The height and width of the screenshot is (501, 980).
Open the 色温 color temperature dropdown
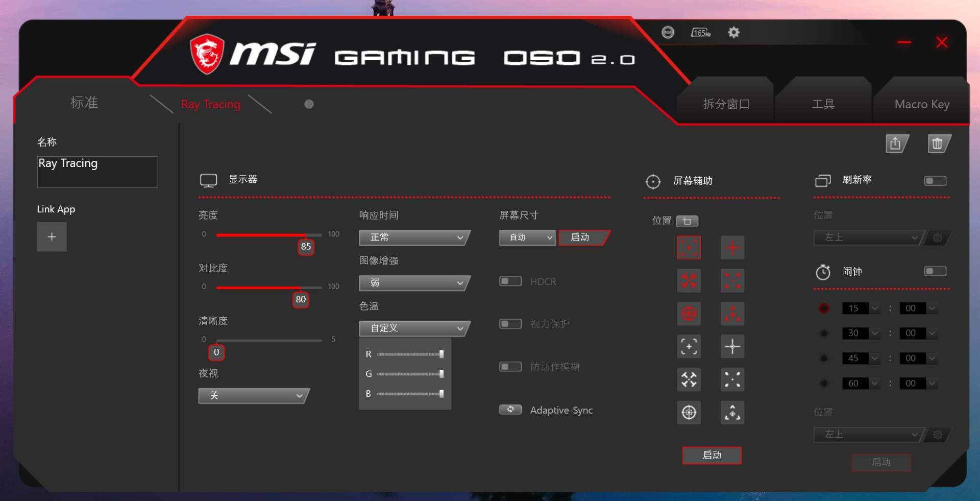pos(414,328)
